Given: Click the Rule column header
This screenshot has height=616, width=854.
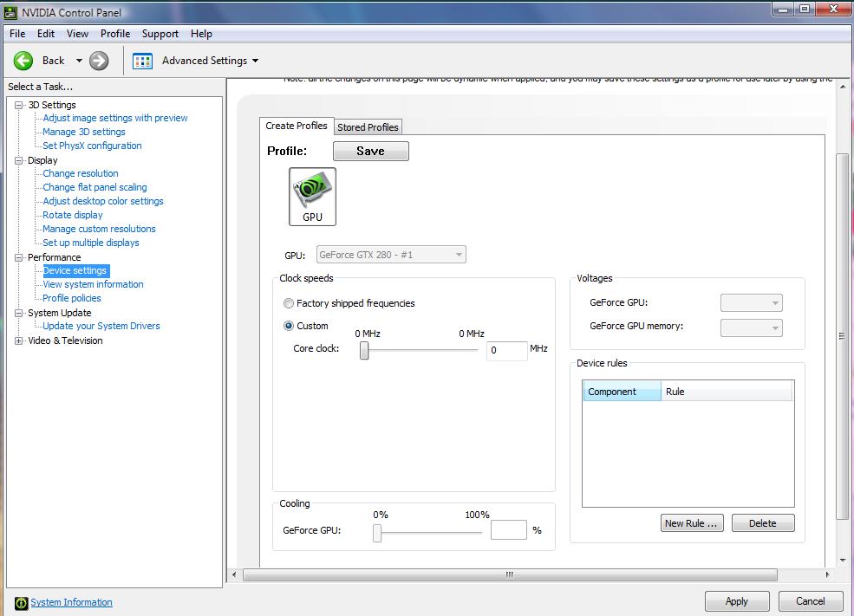Looking at the screenshot, I should [x=727, y=392].
